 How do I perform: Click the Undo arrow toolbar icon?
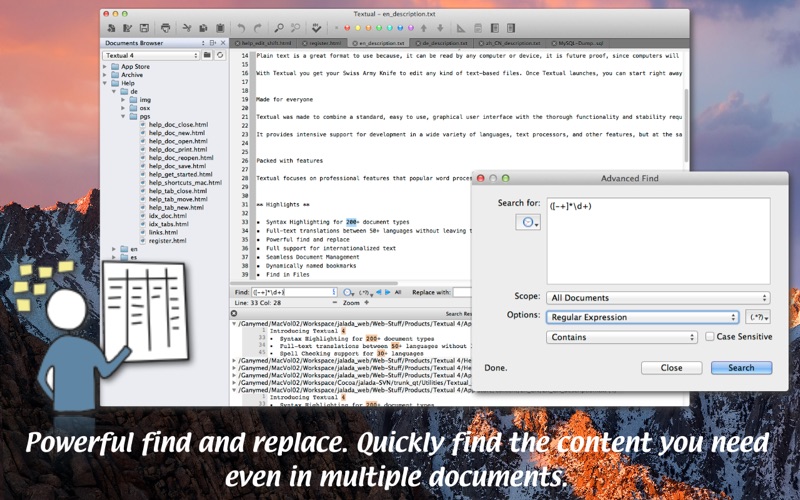pos(241,28)
